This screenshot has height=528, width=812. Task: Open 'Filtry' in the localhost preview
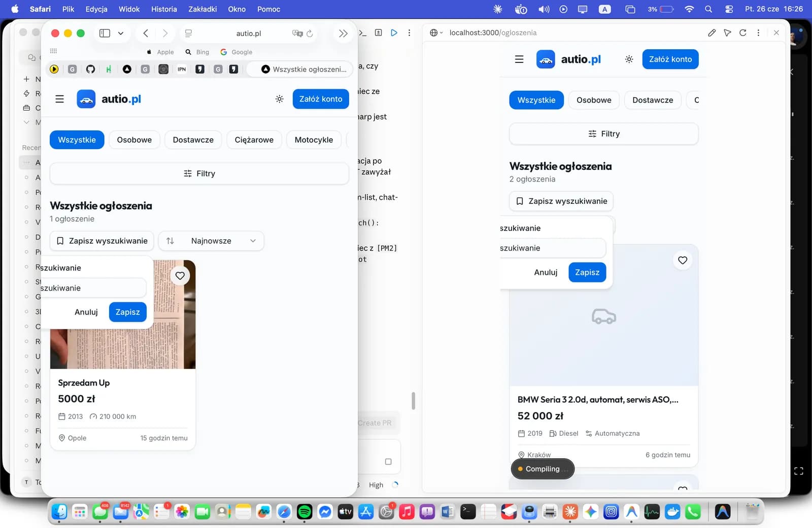pyautogui.click(x=604, y=134)
